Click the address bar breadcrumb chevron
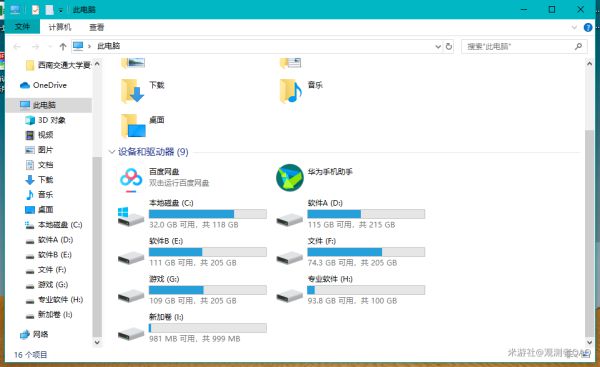600x367 pixels. pyautogui.click(x=89, y=46)
